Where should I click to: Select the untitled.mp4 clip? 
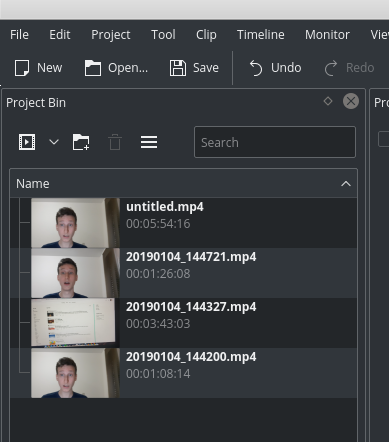click(184, 223)
